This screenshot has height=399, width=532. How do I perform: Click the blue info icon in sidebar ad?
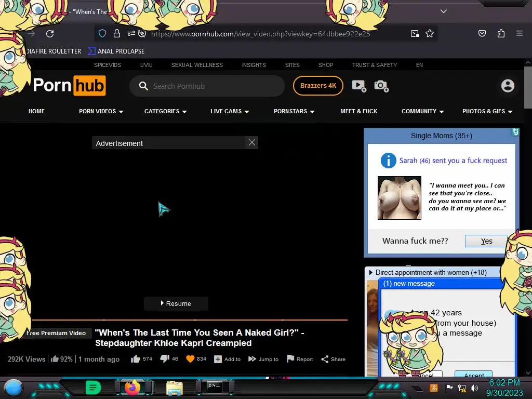pos(388,161)
